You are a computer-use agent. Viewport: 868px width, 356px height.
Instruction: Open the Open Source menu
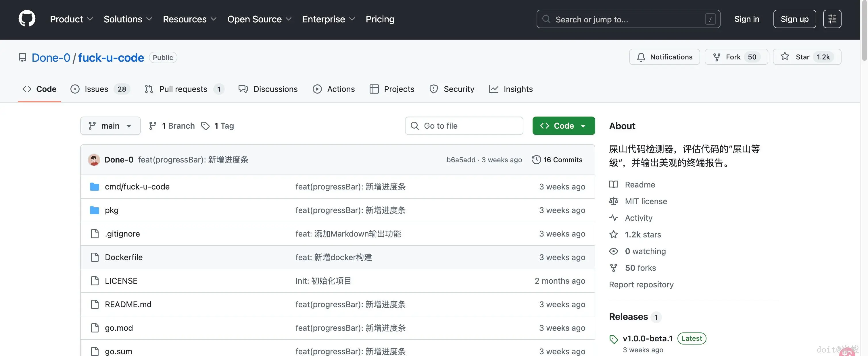[x=259, y=19]
